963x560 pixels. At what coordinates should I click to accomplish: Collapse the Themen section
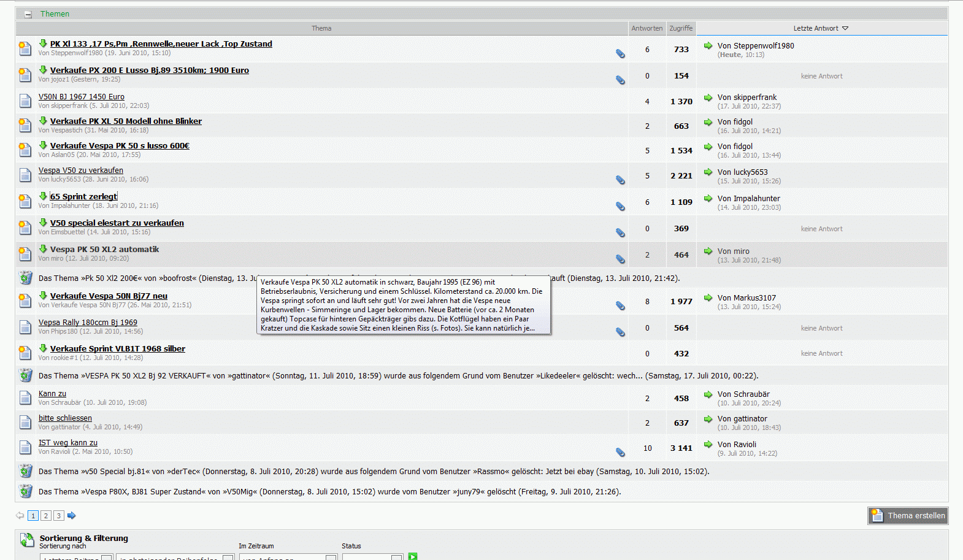point(28,14)
